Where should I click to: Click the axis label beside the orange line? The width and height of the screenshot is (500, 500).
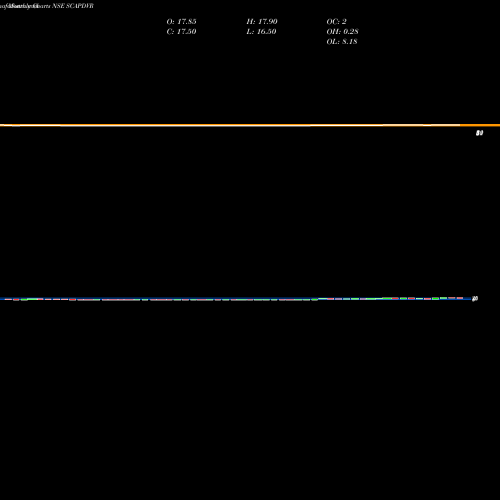479,133
